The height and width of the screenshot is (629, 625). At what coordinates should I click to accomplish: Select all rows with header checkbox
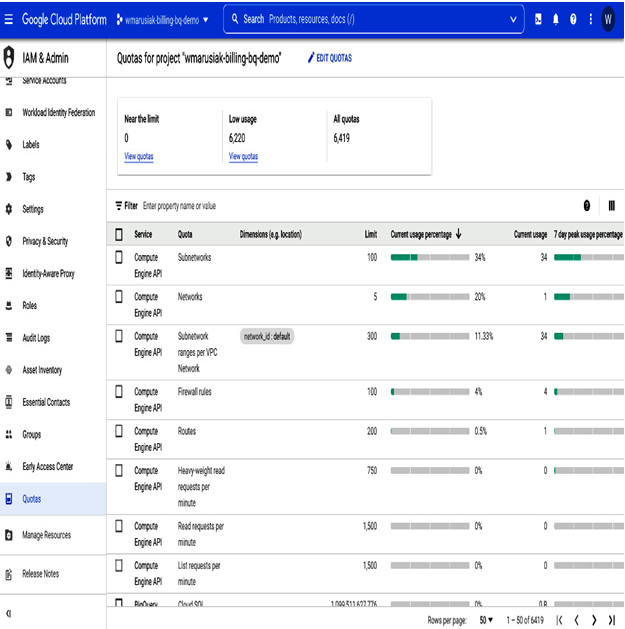point(119,234)
